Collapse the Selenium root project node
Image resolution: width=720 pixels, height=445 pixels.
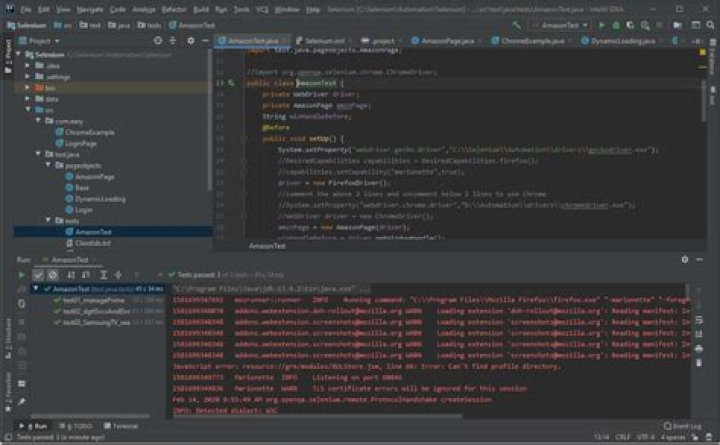[19, 55]
